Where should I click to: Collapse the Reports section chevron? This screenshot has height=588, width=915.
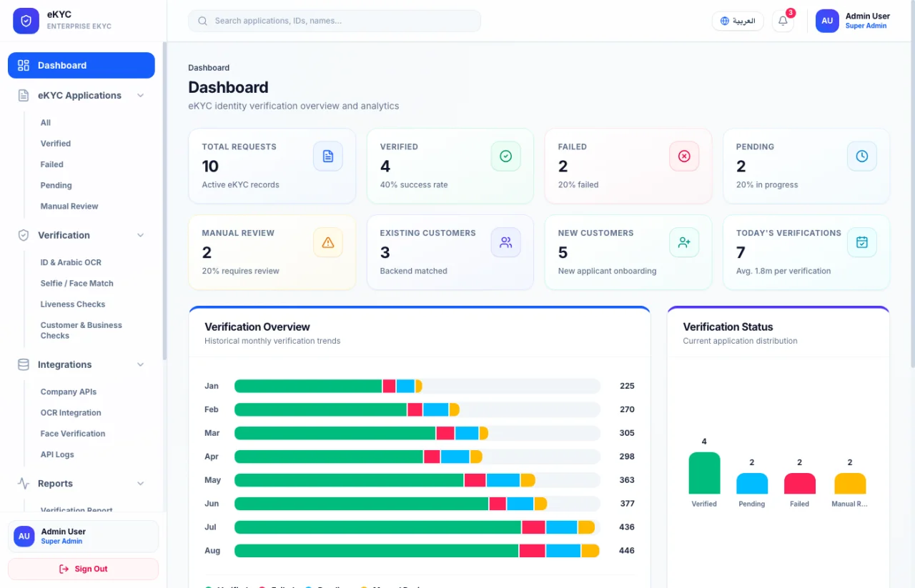[140, 484]
